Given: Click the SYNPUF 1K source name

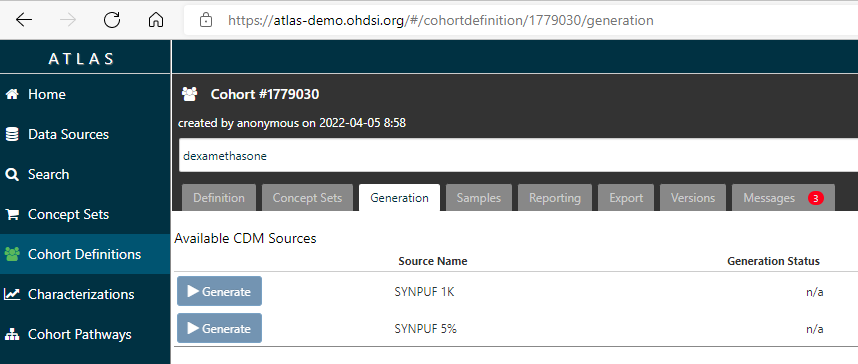Looking at the screenshot, I should coord(424,292).
